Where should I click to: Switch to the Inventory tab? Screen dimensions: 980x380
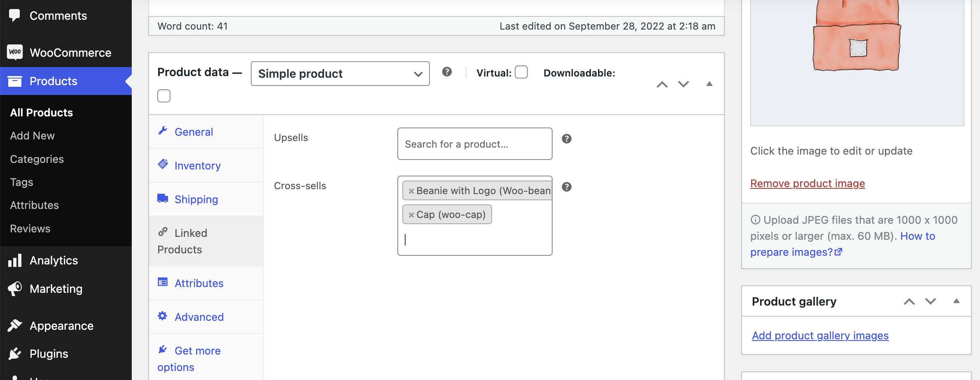pos(197,166)
